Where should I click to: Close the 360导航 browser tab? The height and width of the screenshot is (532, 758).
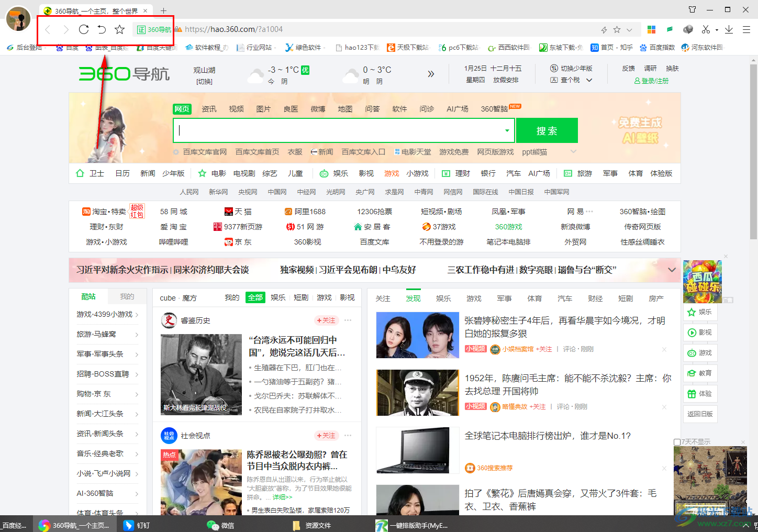(x=146, y=10)
